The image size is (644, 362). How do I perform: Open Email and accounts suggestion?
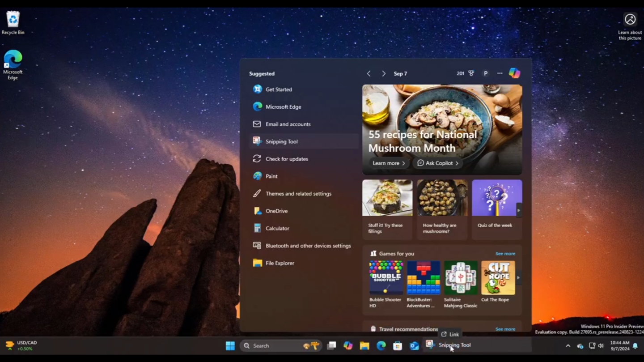pyautogui.click(x=304, y=124)
